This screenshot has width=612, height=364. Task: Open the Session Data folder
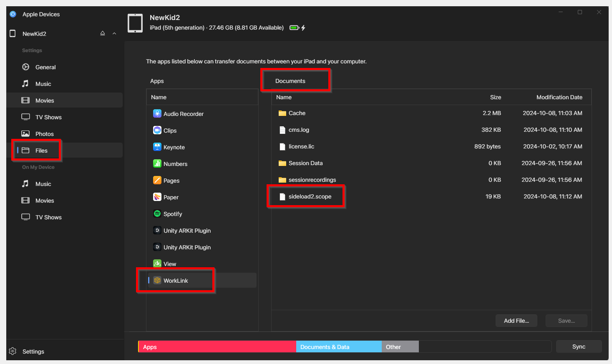[305, 163]
